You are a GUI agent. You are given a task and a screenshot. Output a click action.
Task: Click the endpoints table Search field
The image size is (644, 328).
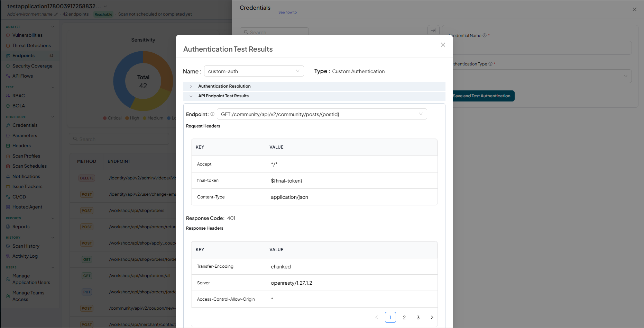coord(119,139)
